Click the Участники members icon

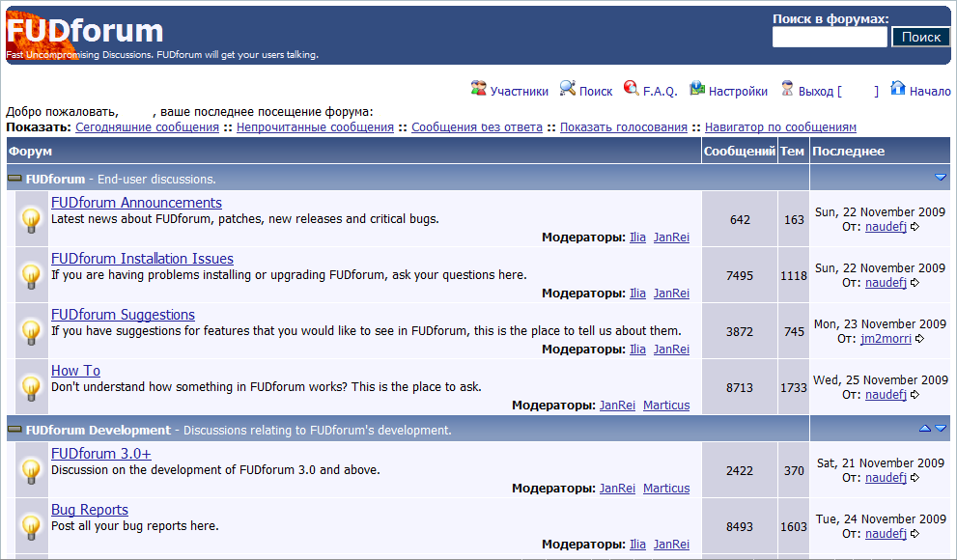[x=479, y=89]
